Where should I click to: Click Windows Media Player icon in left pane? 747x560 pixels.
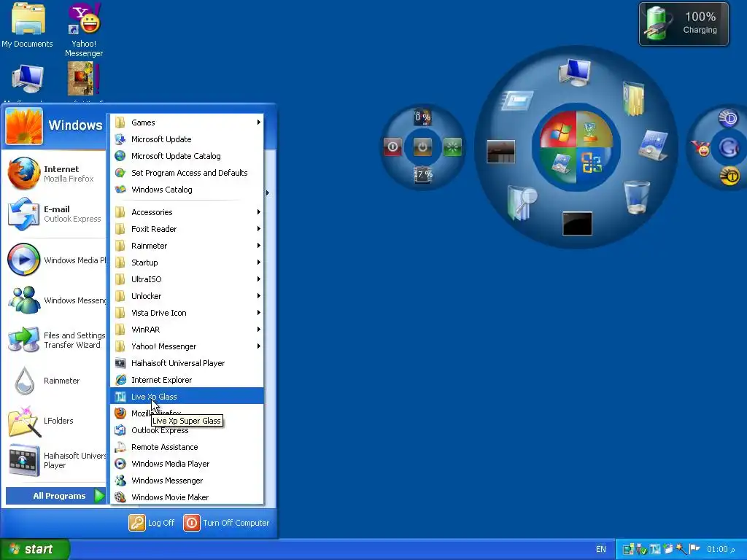(24, 260)
